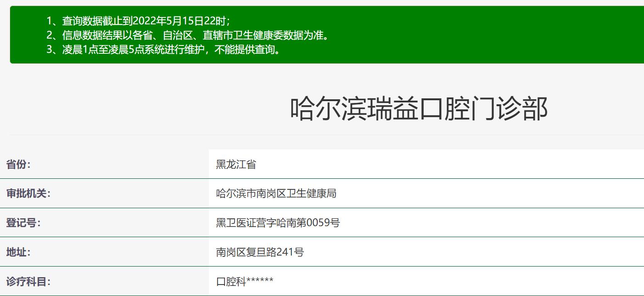Click the value 黑龙江省
Viewport: 644px width, 296px height.
(x=236, y=164)
